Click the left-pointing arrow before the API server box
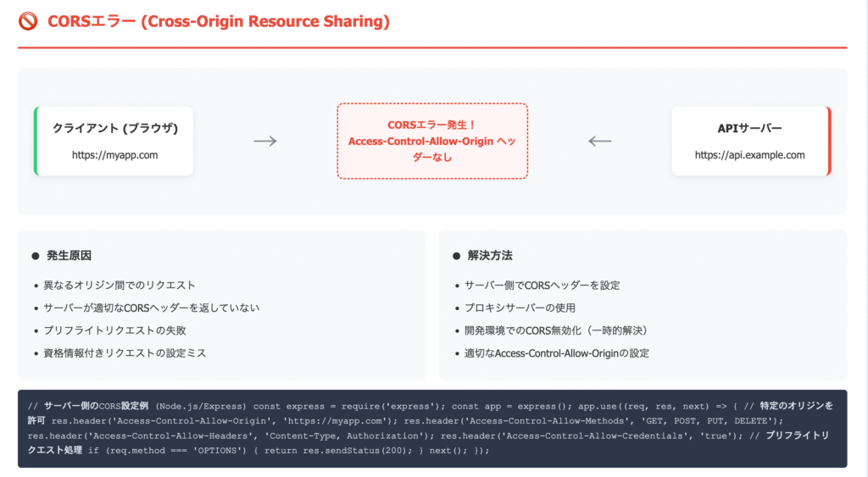868x477 pixels. [x=599, y=141]
